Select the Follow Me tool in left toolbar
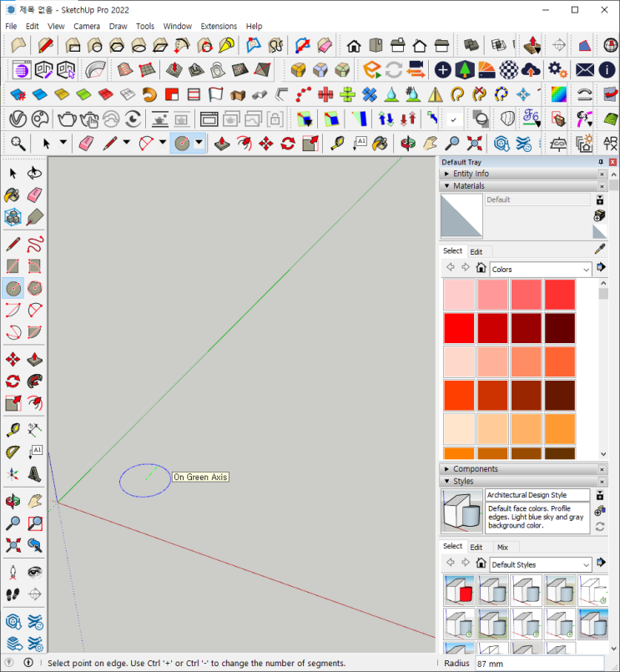Viewport: 620px width, 672px height. (35, 381)
